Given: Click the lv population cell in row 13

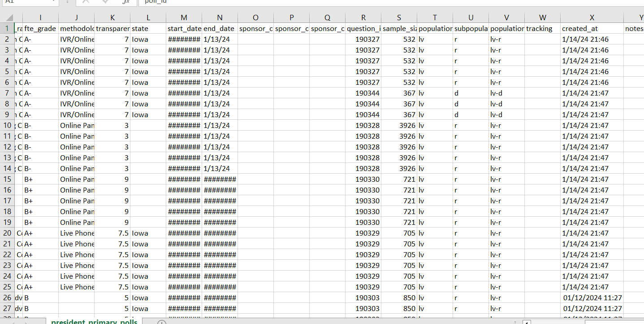Looking at the screenshot, I should point(435,158).
